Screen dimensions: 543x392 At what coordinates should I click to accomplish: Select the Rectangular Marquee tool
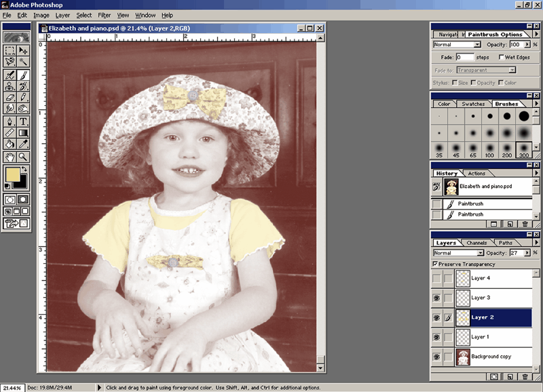tap(10, 50)
